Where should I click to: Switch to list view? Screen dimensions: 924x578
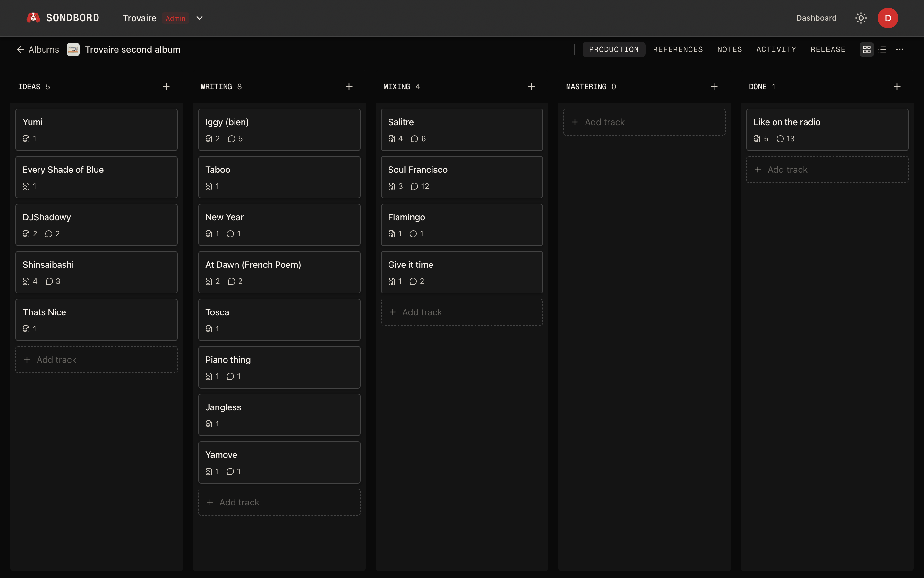pyautogui.click(x=882, y=49)
